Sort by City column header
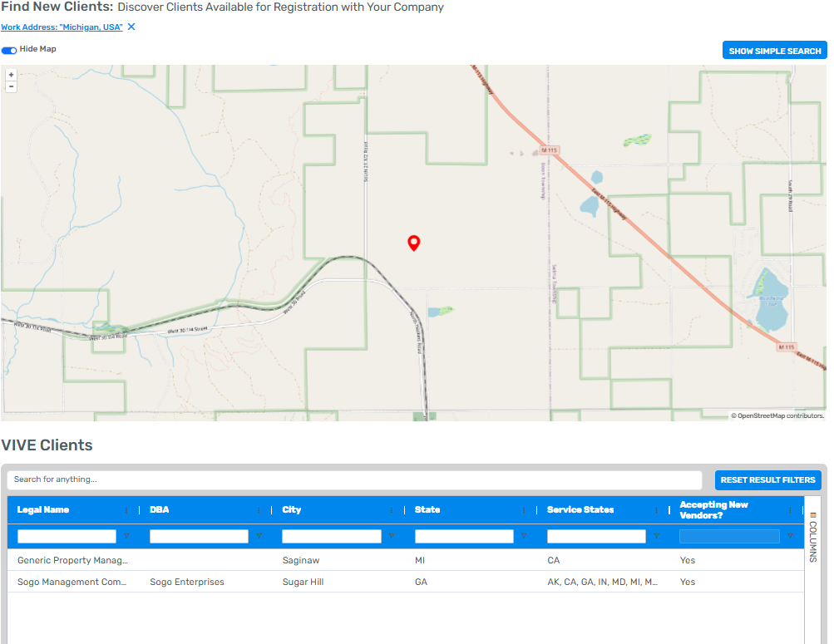834x644 pixels. (x=292, y=509)
